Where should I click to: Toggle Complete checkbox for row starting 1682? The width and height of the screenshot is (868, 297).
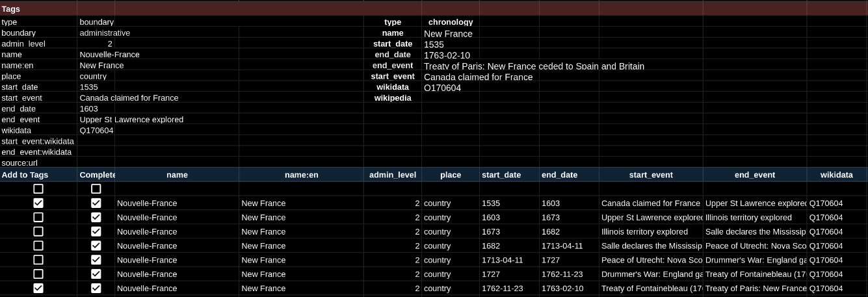(x=96, y=246)
